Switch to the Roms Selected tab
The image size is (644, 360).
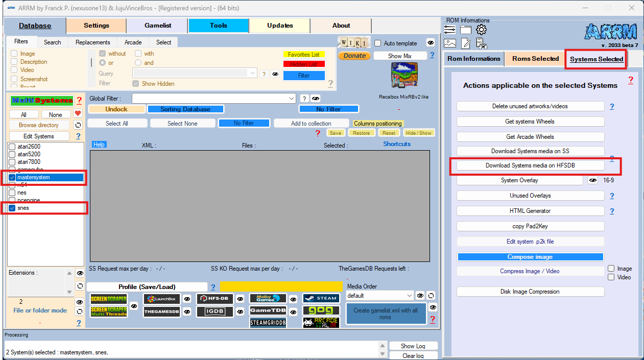pyautogui.click(x=535, y=59)
